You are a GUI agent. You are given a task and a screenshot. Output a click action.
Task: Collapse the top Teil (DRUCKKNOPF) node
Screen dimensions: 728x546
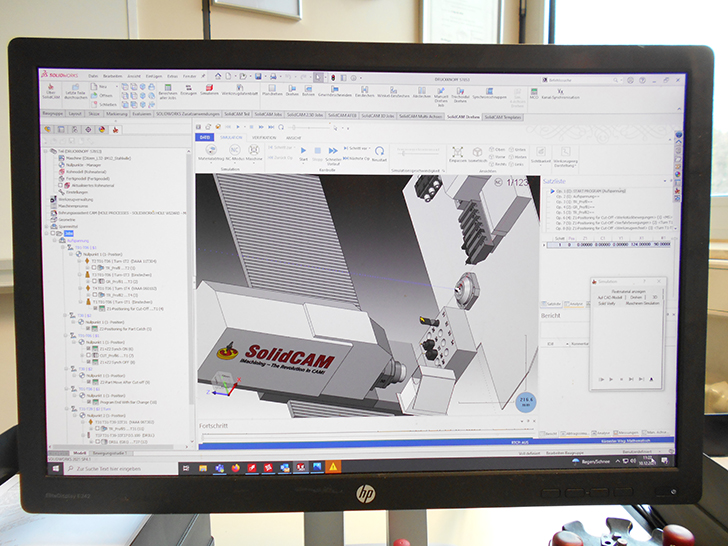(46, 151)
